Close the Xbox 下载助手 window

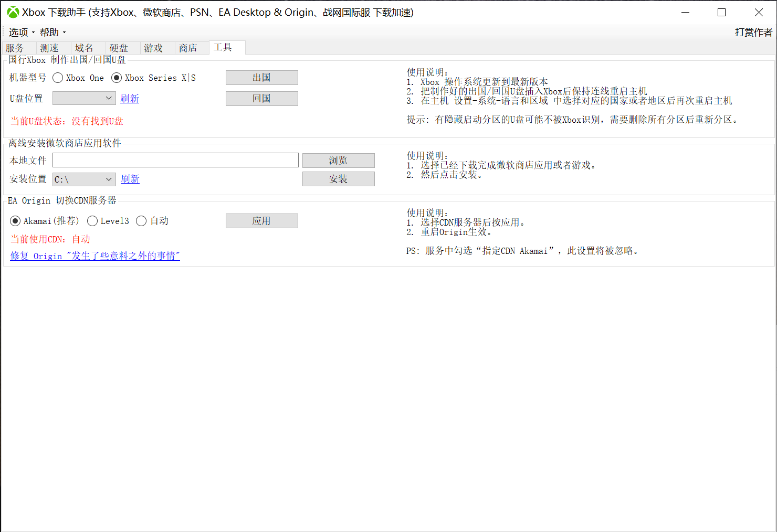click(759, 12)
